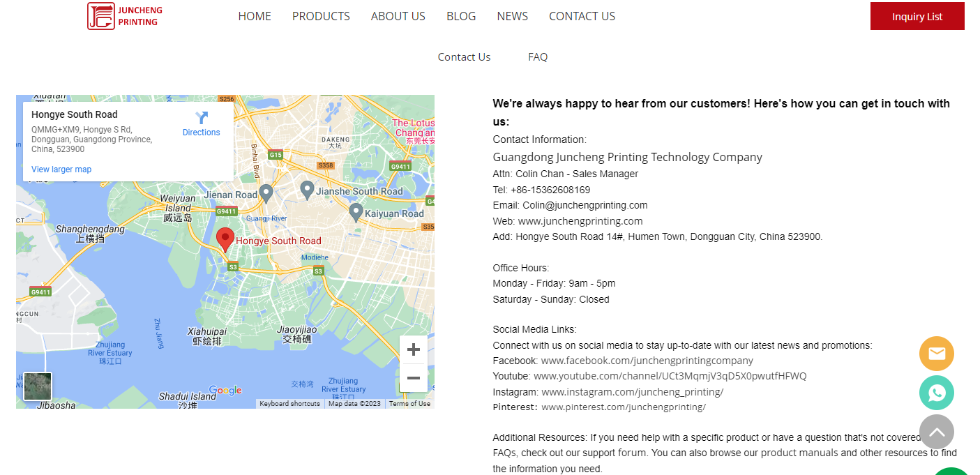This screenshot has width=980, height=475.
Task: Switch to satellite view thumbnail
Action: point(38,386)
